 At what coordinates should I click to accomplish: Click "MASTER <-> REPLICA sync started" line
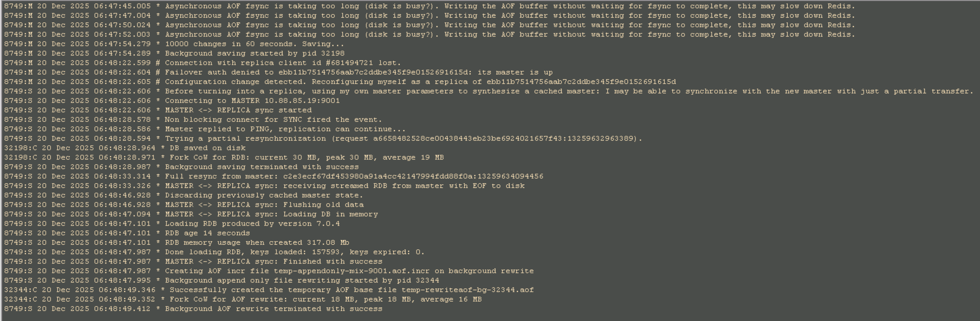click(x=238, y=110)
